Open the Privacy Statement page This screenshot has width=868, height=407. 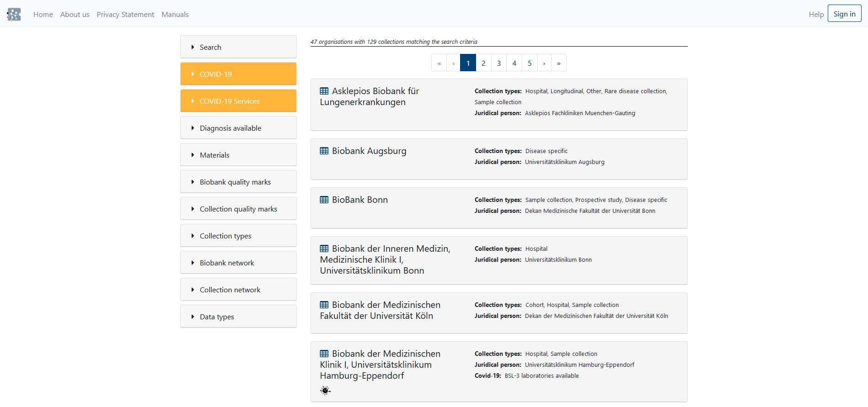click(x=125, y=14)
